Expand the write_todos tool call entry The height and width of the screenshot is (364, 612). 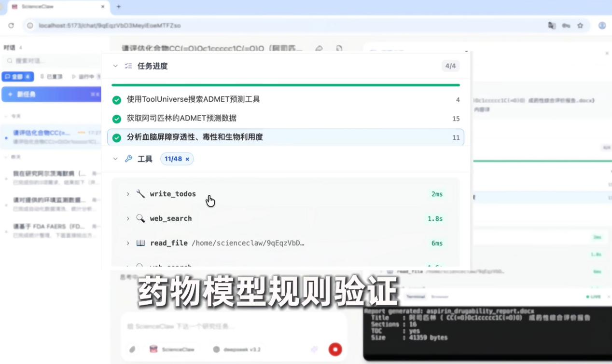pos(128,194)
